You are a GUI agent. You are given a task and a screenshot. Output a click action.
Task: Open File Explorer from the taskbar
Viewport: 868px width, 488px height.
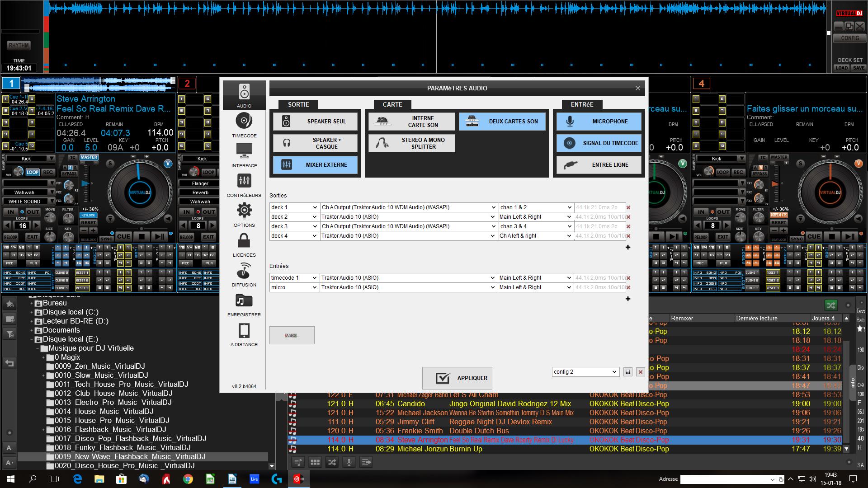[x=99, y=479]
